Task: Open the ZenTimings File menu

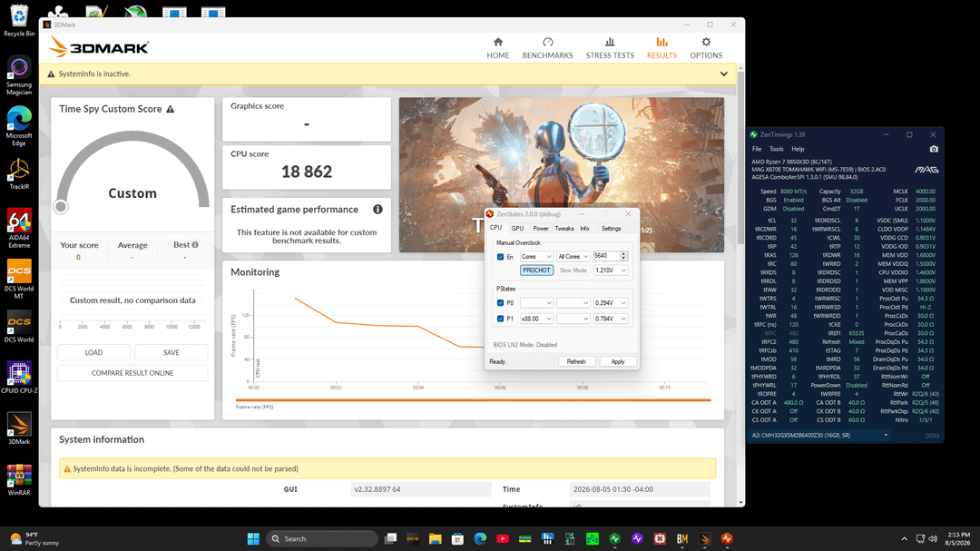Action: (756, 149)
